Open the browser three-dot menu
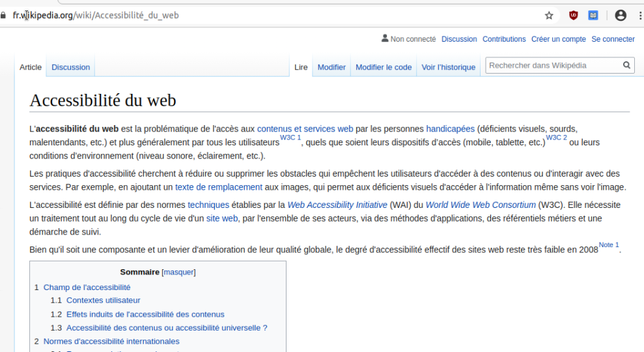Image resolution: width=644 pixels, height=352 pixels. point(640,16)
